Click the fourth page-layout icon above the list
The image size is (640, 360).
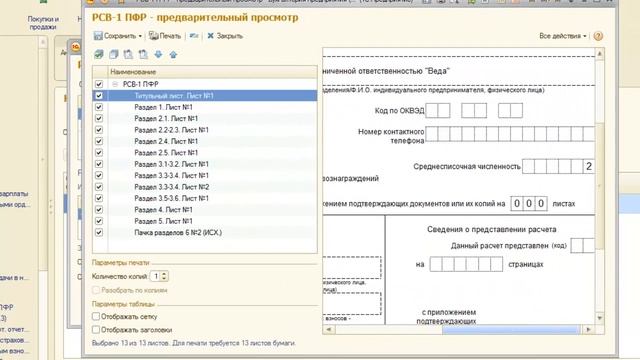pyautogui.click(x=143, y=54)
